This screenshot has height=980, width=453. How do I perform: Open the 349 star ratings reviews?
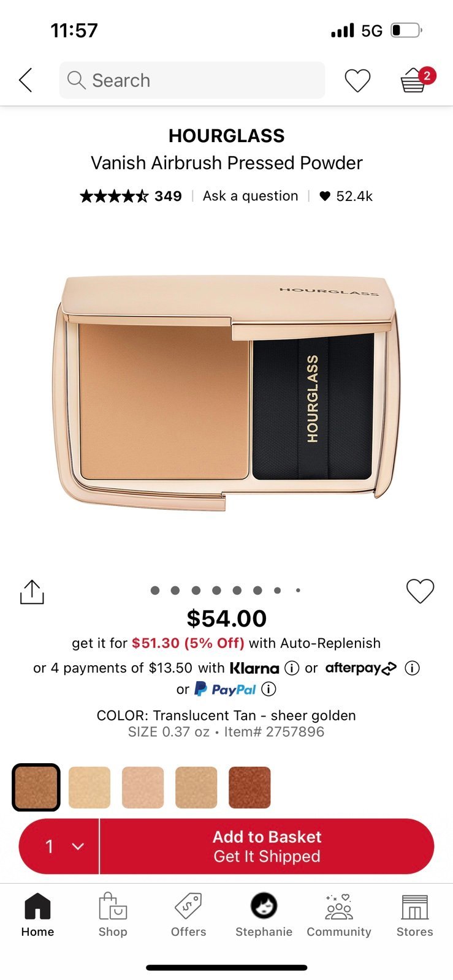[x=131, y=196]
